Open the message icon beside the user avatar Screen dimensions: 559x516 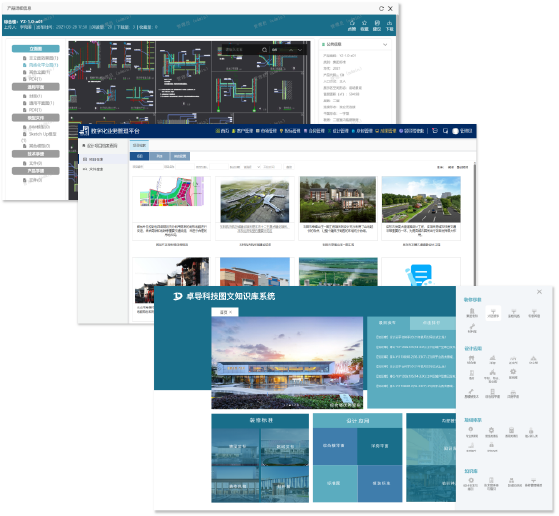[x=445, y=131]
